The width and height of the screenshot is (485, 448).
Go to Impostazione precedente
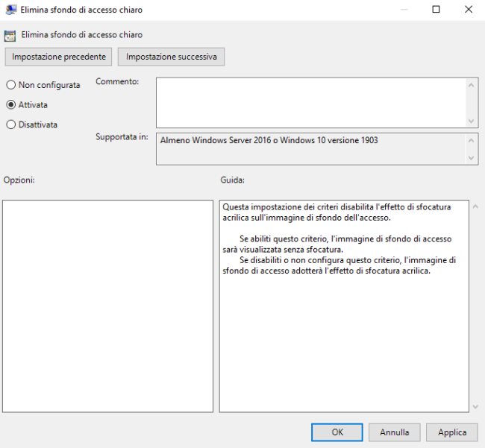(60, 57)
